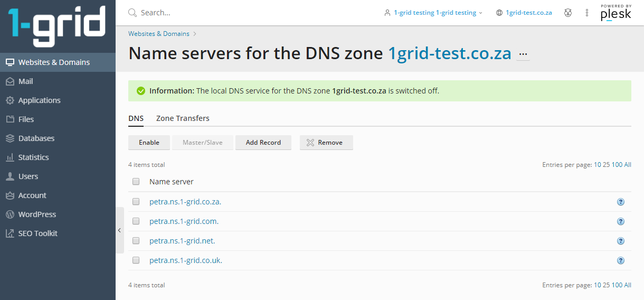The width and height of the screenshot is (644, 300).
Task: Check the petra.ns.1-grid.co.za. row checkbox
Action: tap(136, 202)
